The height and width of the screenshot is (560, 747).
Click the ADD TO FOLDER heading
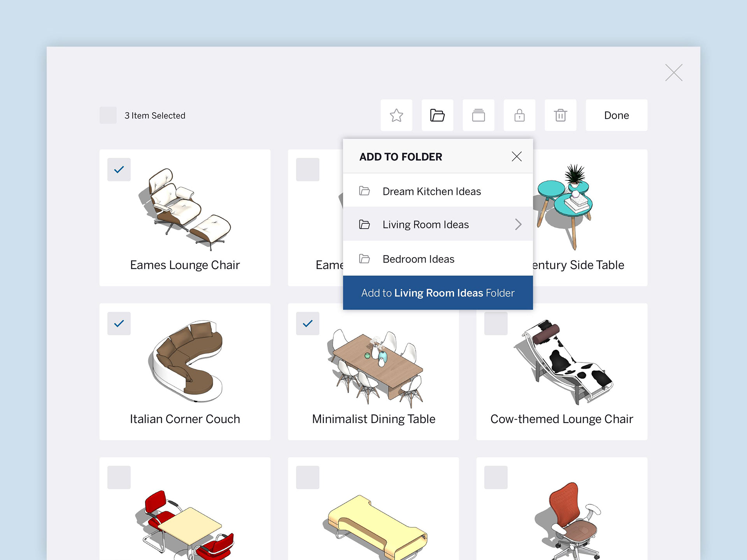pos(401,157)
